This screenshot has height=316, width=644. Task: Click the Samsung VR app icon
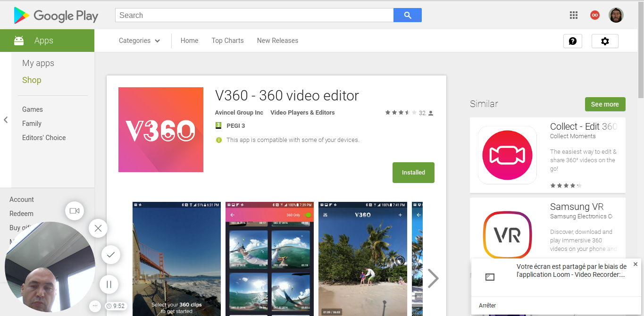pos(507,234)
